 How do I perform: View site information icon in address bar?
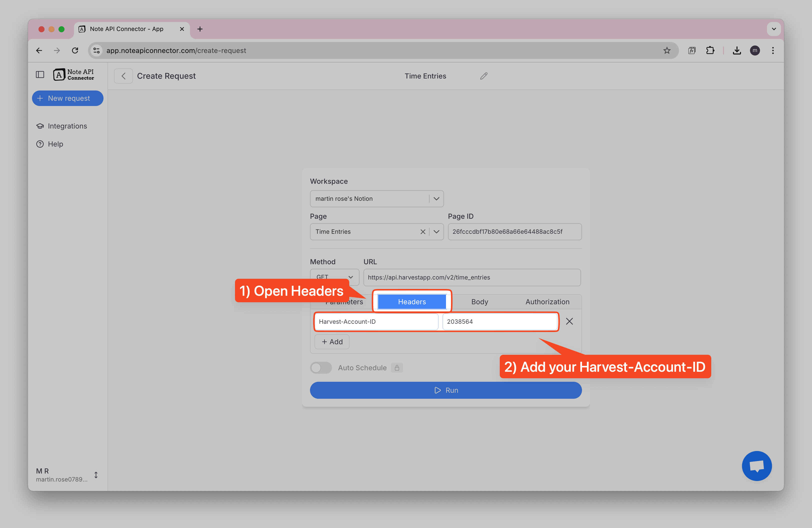(96, 50)
